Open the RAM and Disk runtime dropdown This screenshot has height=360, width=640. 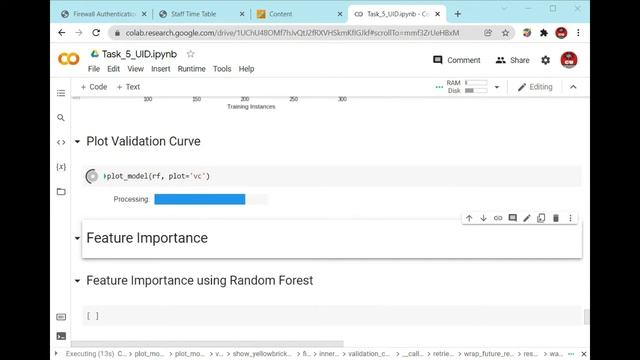[x=497, y=87]
